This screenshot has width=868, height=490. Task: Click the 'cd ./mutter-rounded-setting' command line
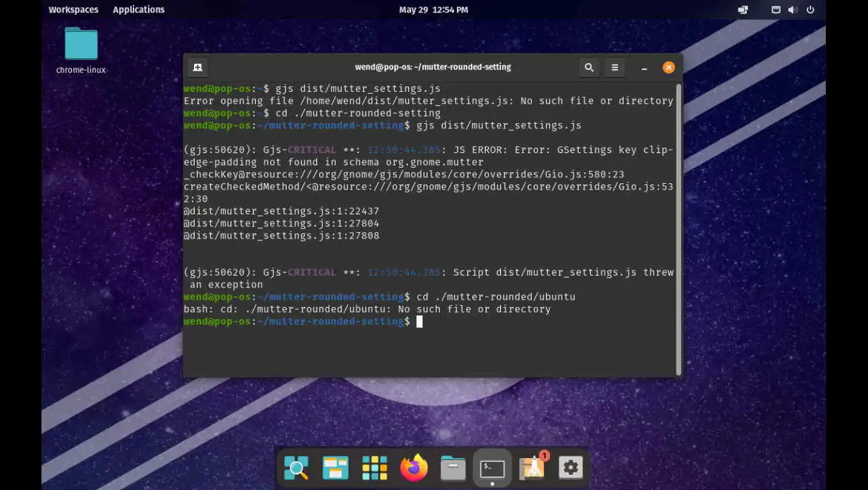click(x=312, y=113)
